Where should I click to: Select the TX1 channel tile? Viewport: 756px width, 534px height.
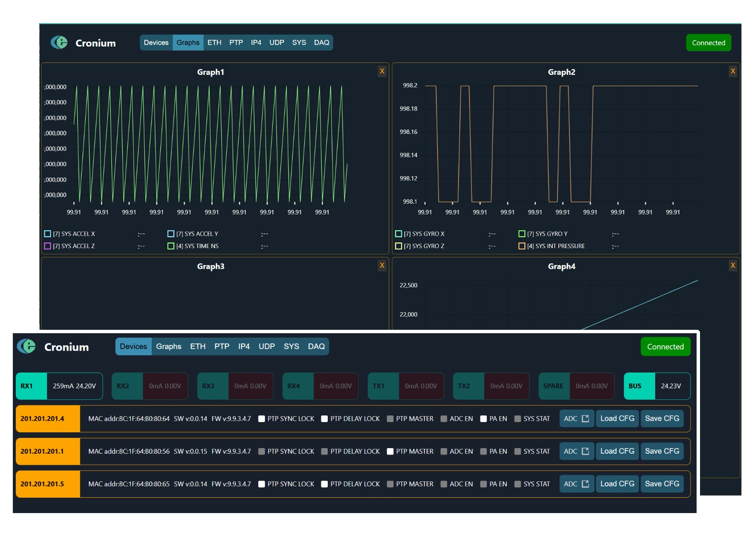(x=405, y=386)
